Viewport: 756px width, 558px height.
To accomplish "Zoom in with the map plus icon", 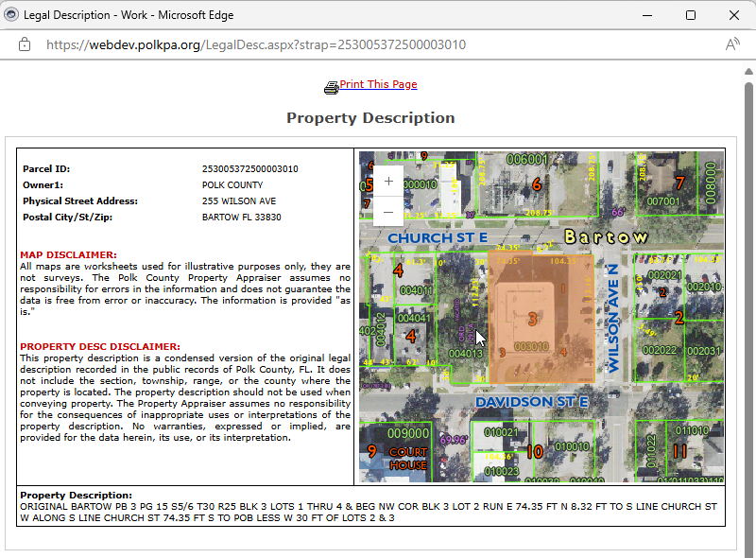I will (x=388, y=181).
